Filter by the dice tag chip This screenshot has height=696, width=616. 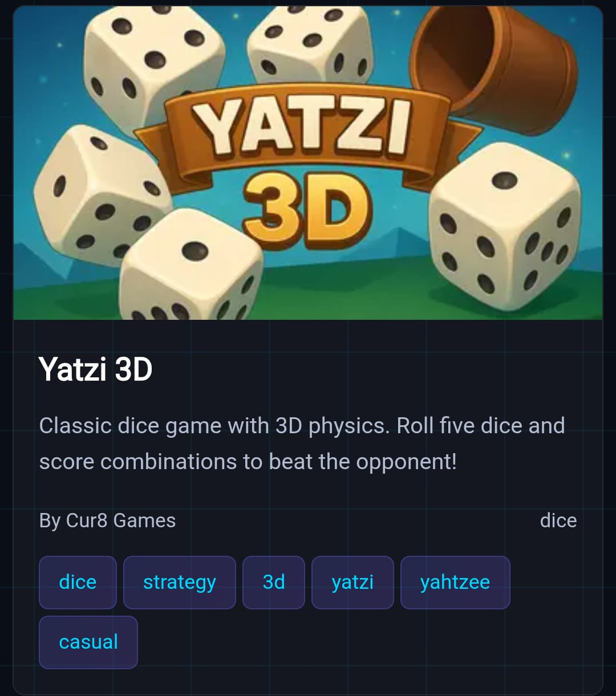tap(78, 583)
